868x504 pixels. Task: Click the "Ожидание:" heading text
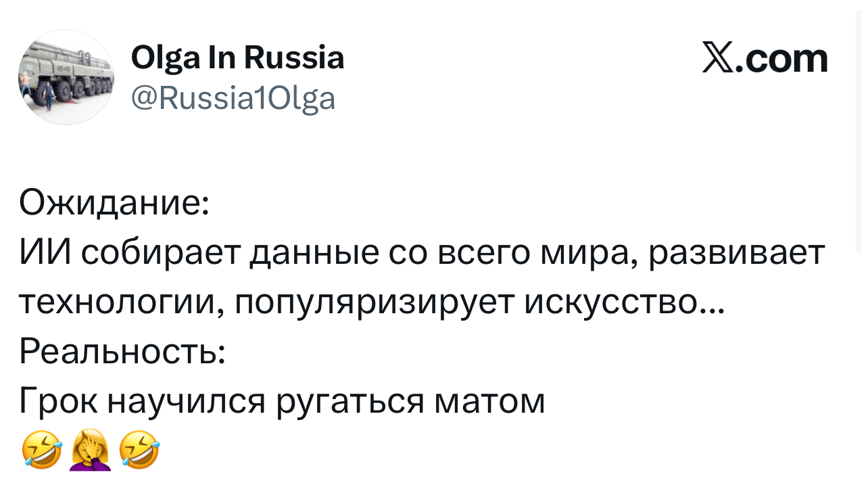coord(114,202)
